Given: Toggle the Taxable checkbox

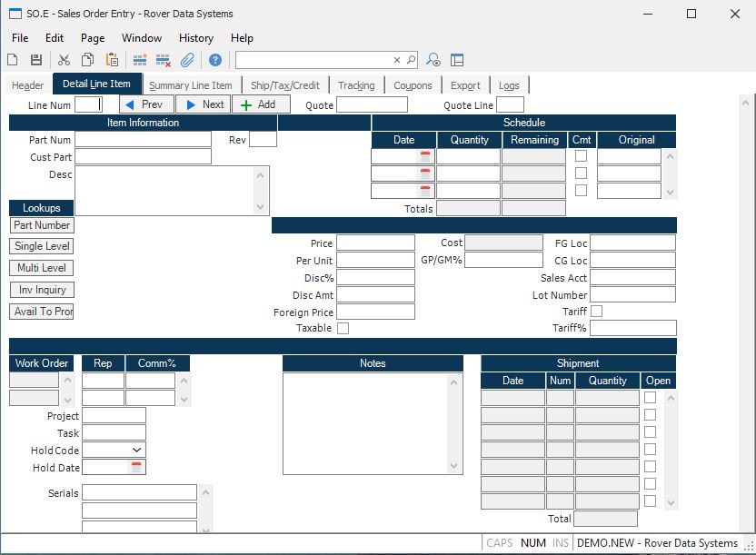Looking at the screenshot, I should coord(343,328).
